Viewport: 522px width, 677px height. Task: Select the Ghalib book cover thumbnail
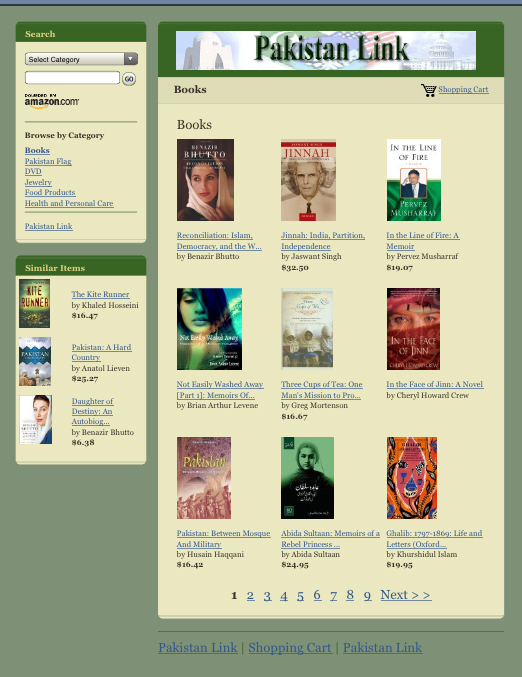[412, 478]
